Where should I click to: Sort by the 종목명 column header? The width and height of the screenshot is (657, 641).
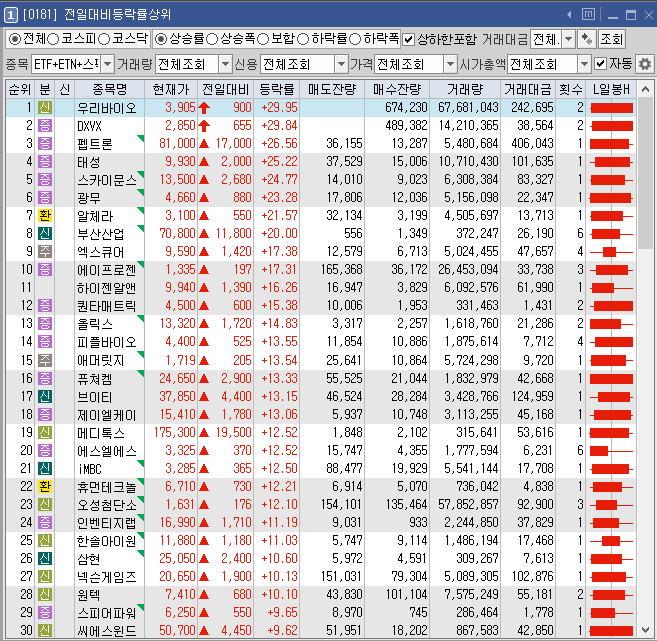pos(109,89)
